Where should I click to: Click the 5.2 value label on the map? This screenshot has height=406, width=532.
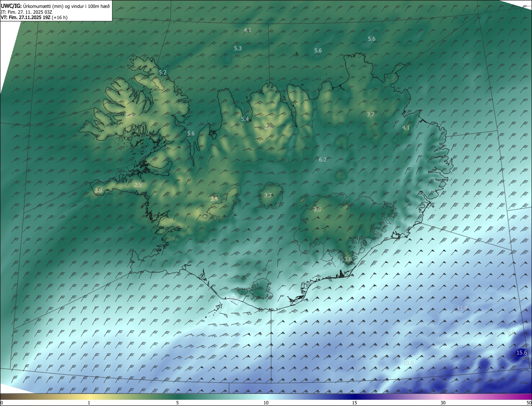pos(163,73)
